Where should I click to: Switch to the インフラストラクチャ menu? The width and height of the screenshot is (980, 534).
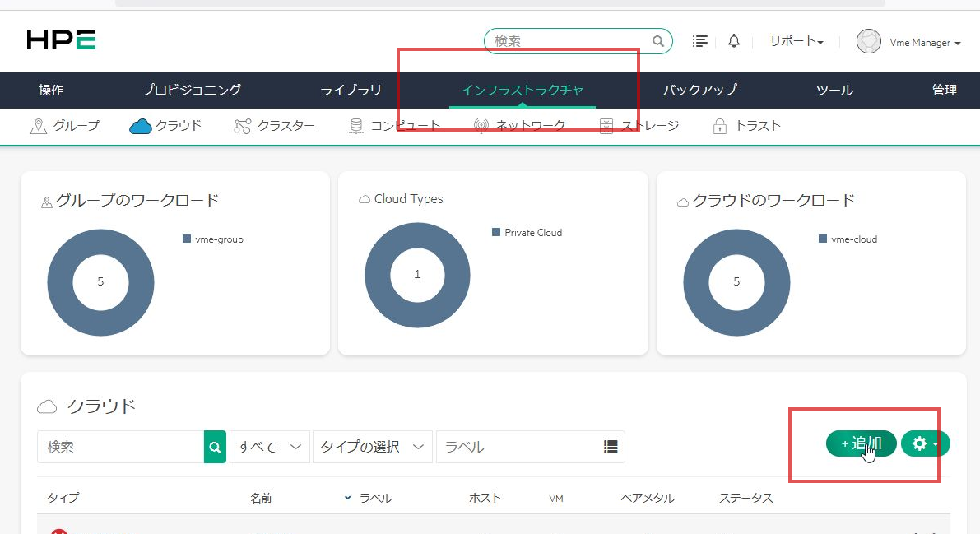pyautogui.click(x=522, y=91)
